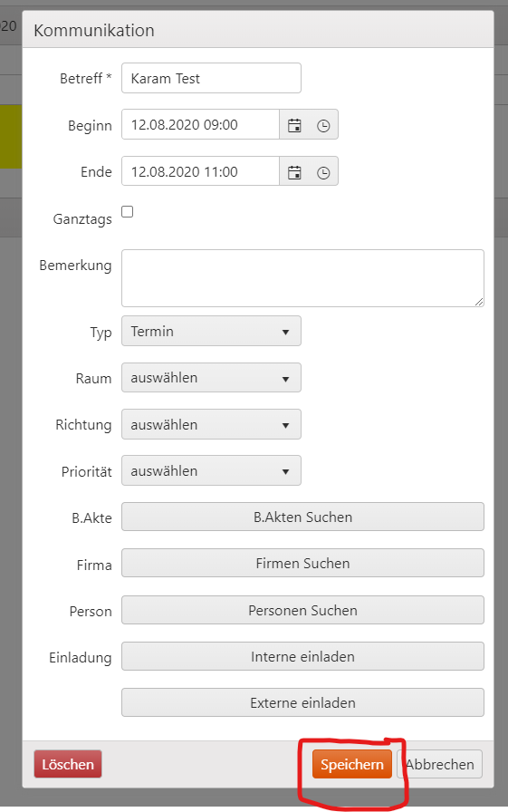Toggle the Ganztags checkbox
The height and width of the screenshot is (812, 508).
tap(128, 211)
